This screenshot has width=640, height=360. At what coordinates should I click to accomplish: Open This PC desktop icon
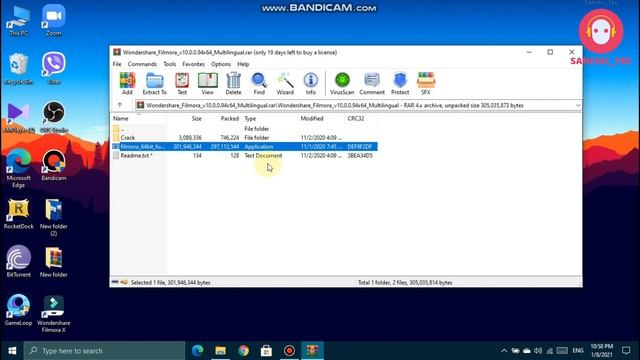pyautogui.click(x=18, y=20)
